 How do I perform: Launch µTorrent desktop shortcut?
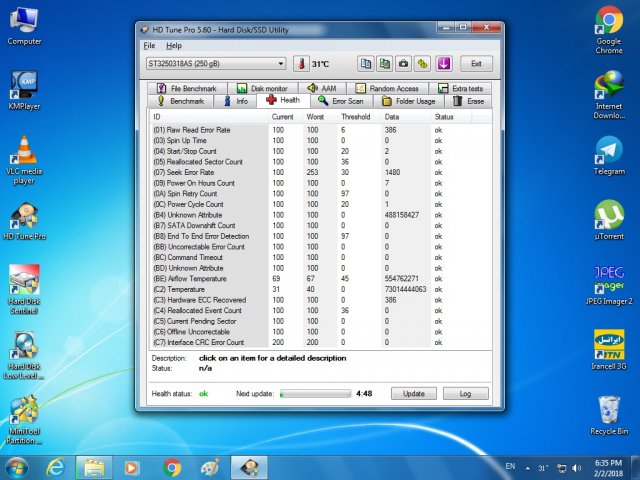(x=609, y=220)
